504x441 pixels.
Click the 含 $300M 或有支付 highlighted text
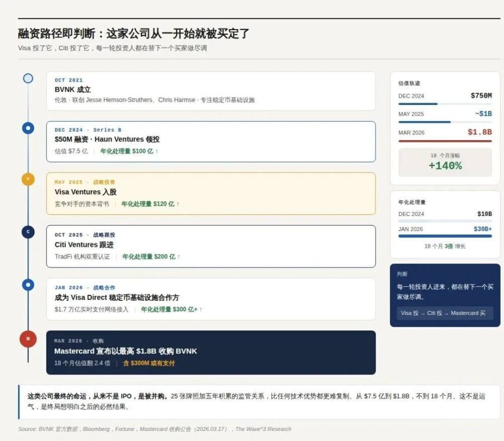148,363
